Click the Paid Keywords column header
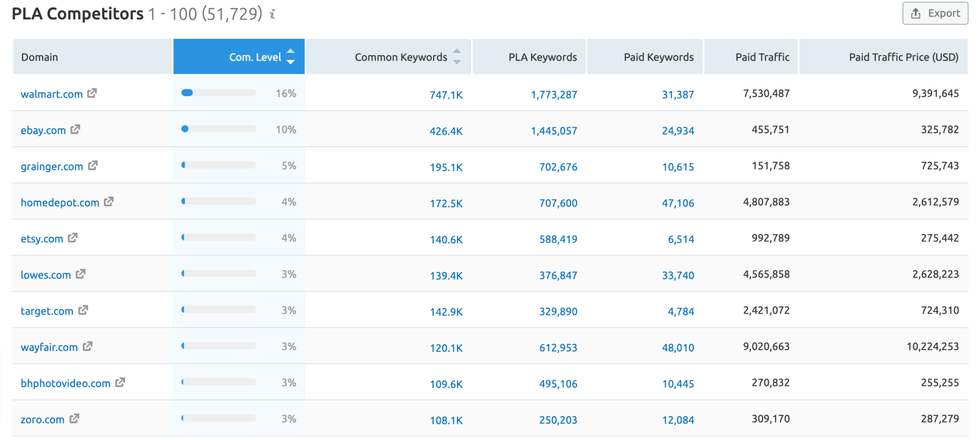 click(x=645, y=56)
